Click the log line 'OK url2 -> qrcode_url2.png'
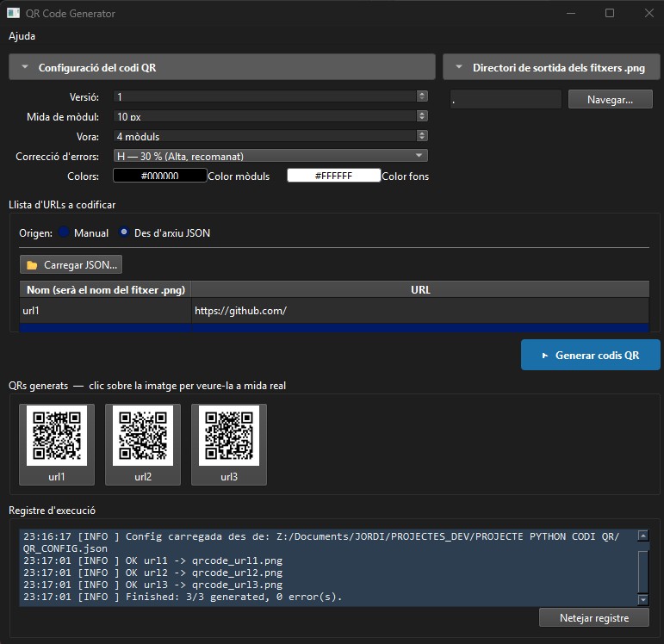This screenshot has width=664, height=644. (x=153, y=573)
